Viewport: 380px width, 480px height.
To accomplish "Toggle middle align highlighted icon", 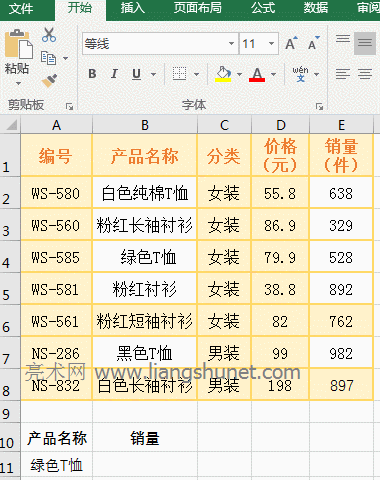I will pos(365,43).
